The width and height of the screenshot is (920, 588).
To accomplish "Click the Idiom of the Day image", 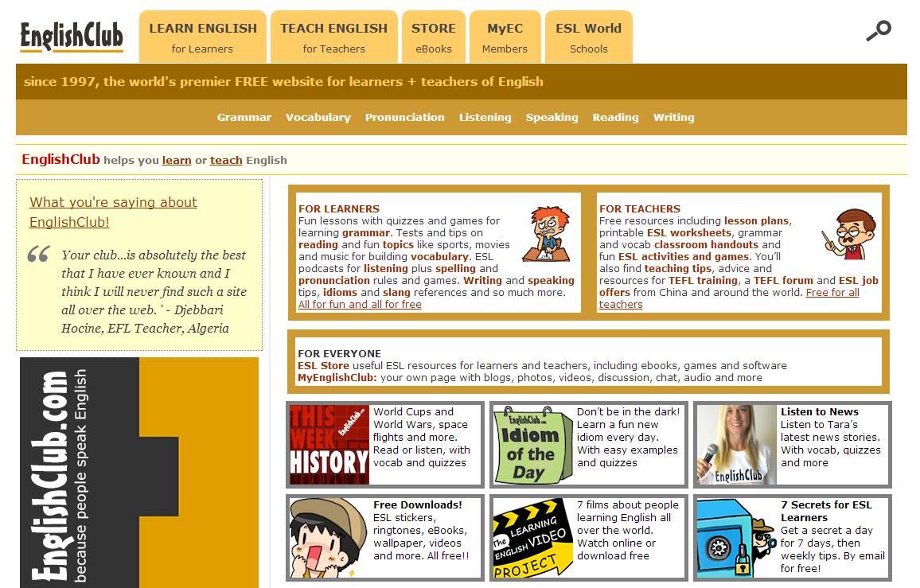I will [x=532, y=445].
